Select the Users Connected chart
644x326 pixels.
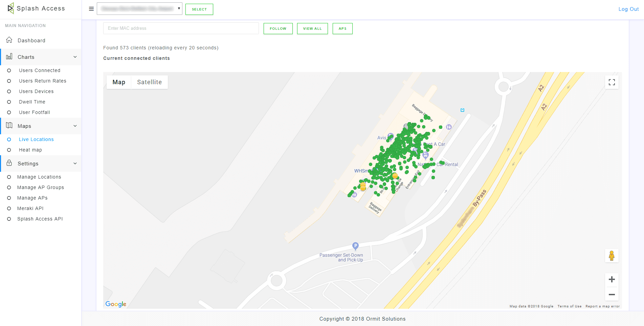pyautogui.click(x=40, y=70)
